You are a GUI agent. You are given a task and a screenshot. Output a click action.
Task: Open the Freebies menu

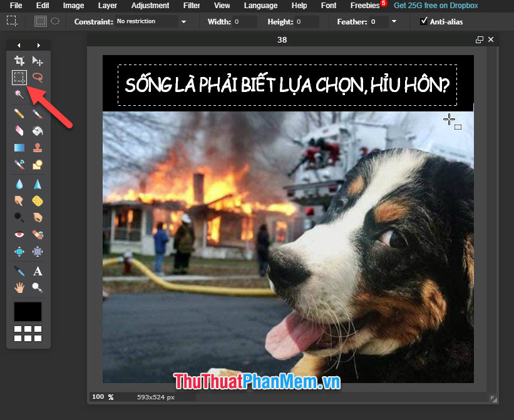365,6
